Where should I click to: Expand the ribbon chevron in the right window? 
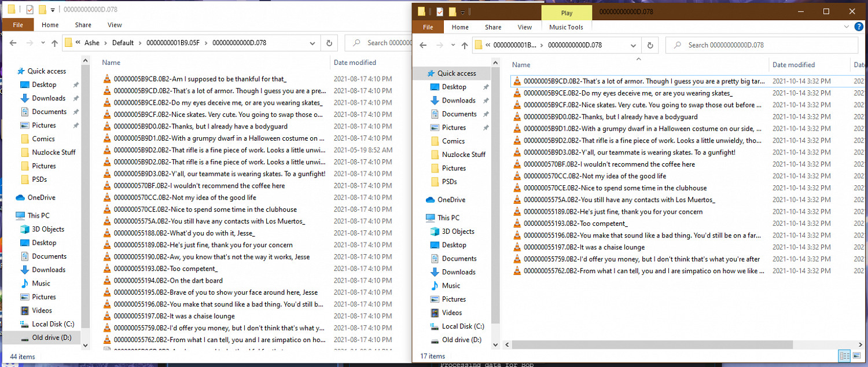click(847, 27)
